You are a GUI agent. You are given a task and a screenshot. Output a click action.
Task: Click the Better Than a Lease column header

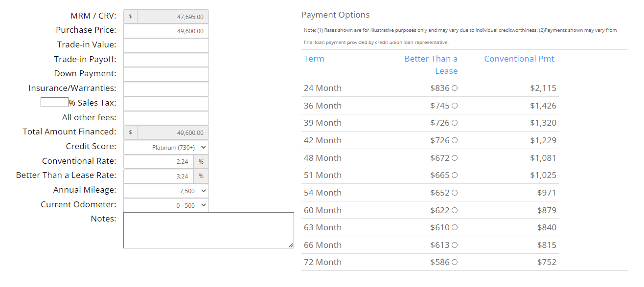[x=431, y=59]
